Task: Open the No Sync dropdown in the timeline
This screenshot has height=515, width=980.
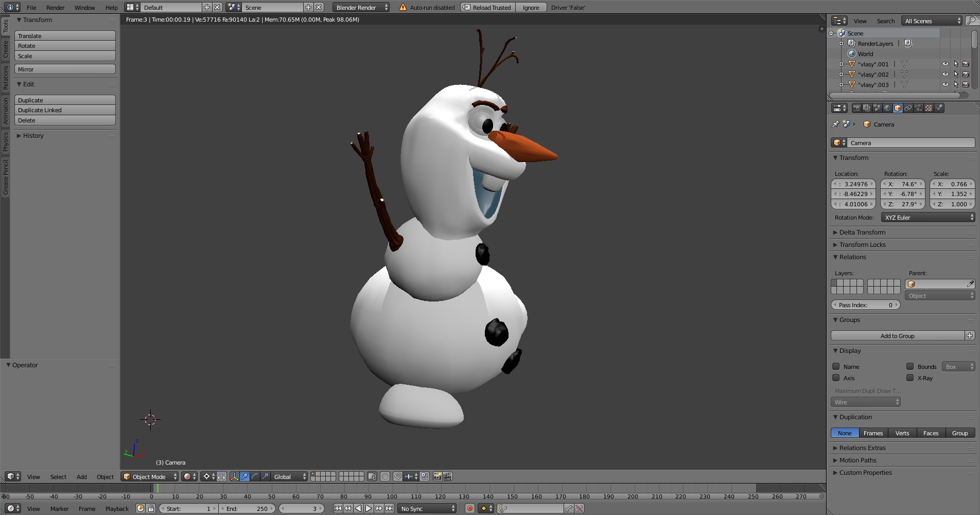Action: (x=427, y=508)
